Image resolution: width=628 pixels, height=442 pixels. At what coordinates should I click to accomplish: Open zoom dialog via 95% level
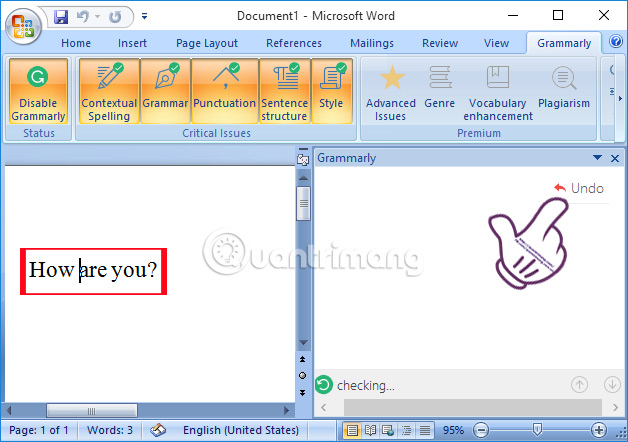pyautogui.click(x=453, y=430)
